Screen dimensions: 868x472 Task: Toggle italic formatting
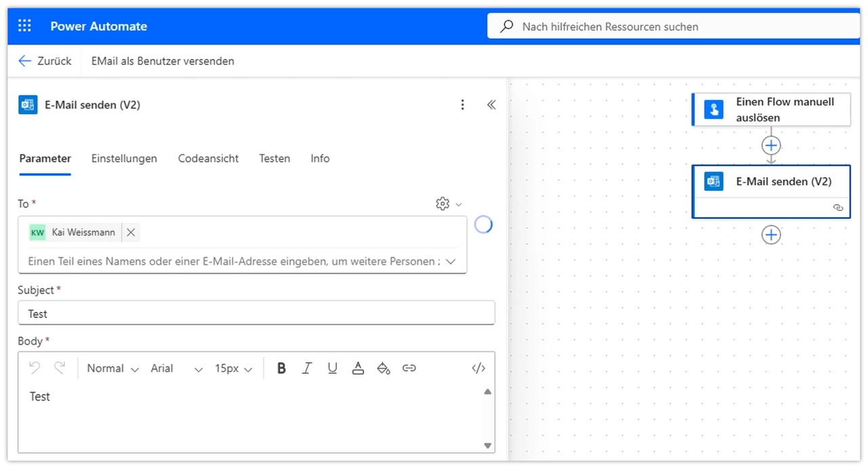(307, 368)
